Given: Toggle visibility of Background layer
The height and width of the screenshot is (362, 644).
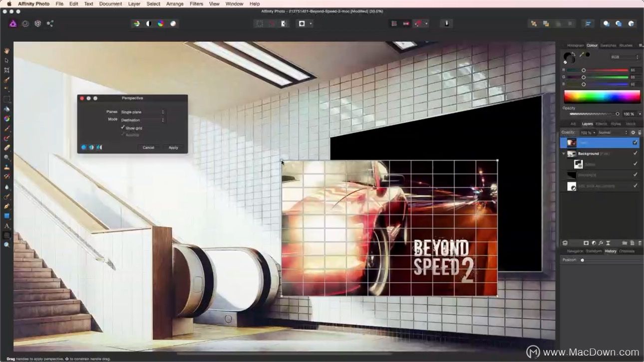Looking at the screenshot, I should click(635, 154).
